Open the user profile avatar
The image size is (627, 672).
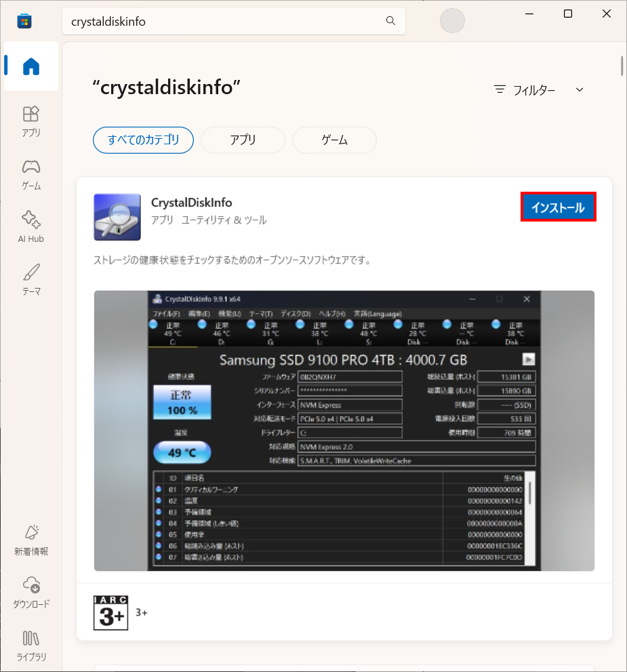(x=452, y=20)
